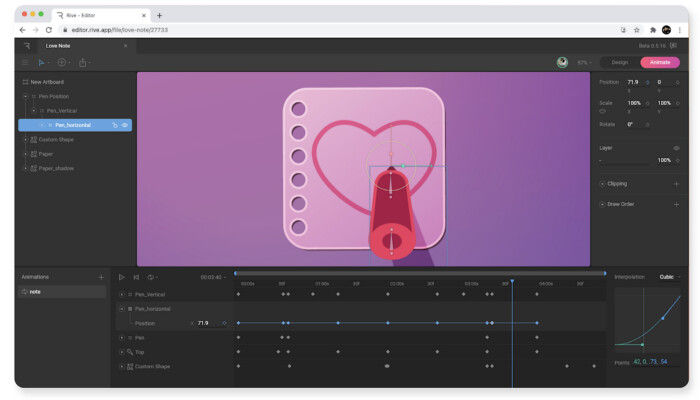The image size is (700, 400).
Task: Select the Love Note file tab
Action: click(x=58, y=45)
